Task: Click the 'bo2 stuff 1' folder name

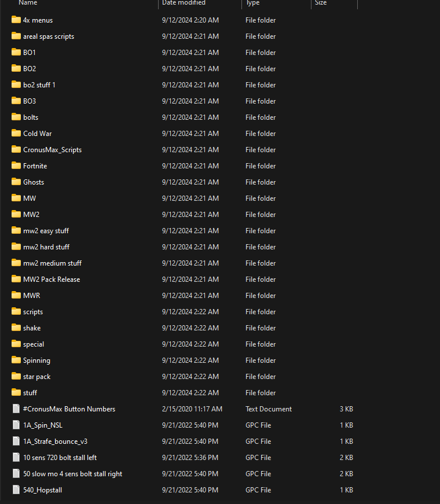Action: (39, 85)
